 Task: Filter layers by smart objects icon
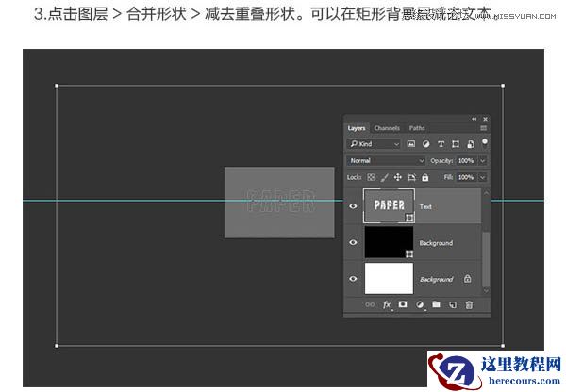[471, 144]
